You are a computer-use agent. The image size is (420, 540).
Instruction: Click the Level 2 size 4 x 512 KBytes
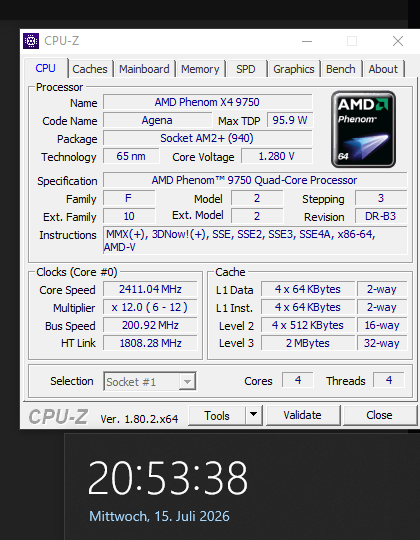click(308, 325)
